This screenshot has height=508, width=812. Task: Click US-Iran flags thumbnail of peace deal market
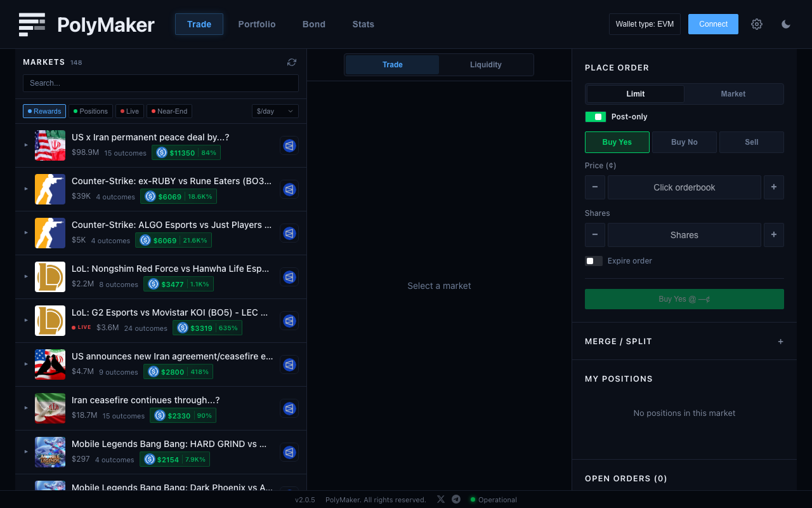50,145
